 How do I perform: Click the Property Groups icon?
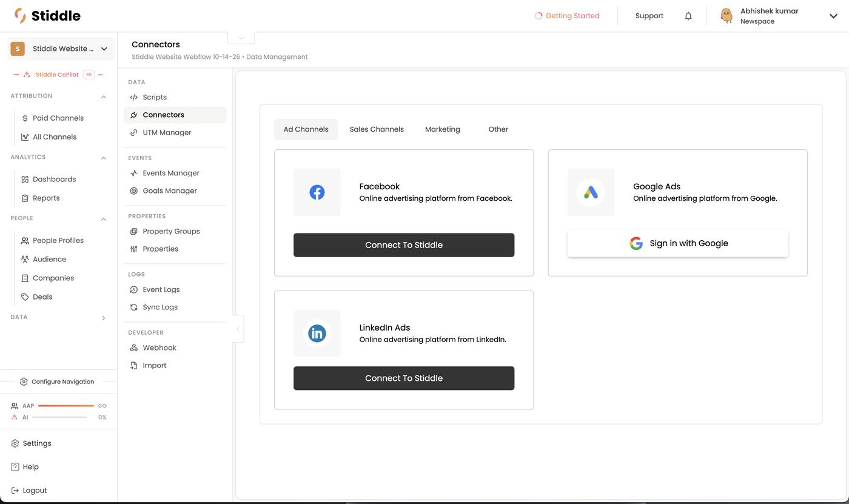[134, 231]
